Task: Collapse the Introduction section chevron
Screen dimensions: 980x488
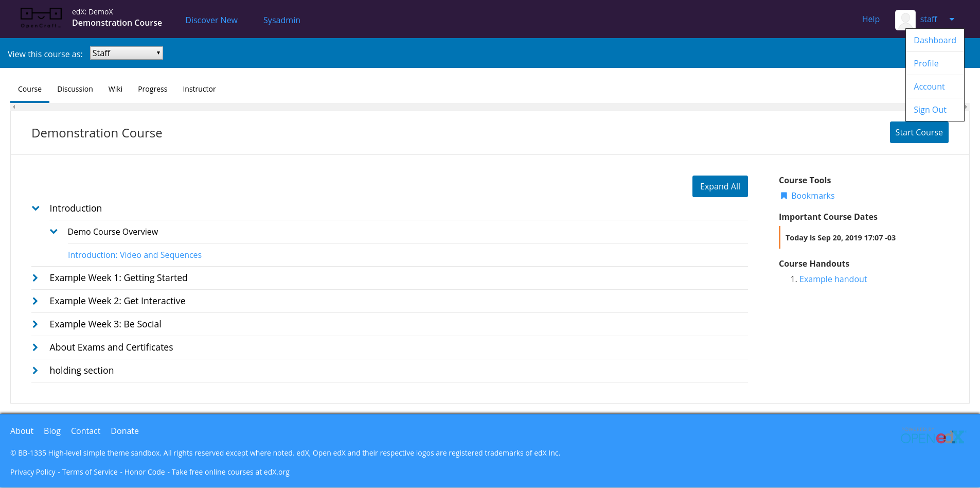Action: (35, 208)
